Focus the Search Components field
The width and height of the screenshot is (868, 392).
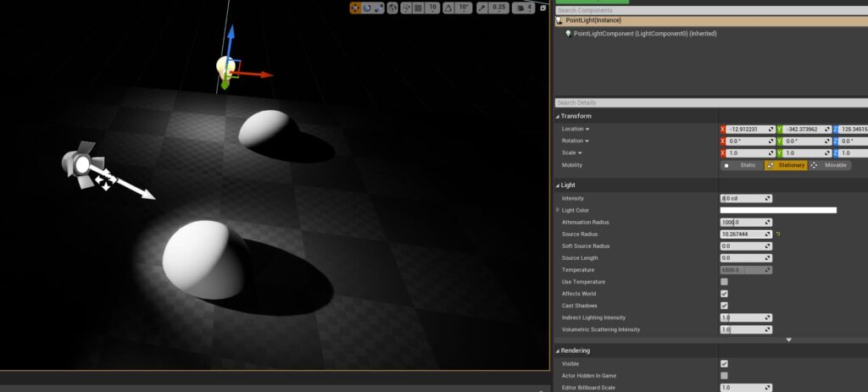coord(711,10)
